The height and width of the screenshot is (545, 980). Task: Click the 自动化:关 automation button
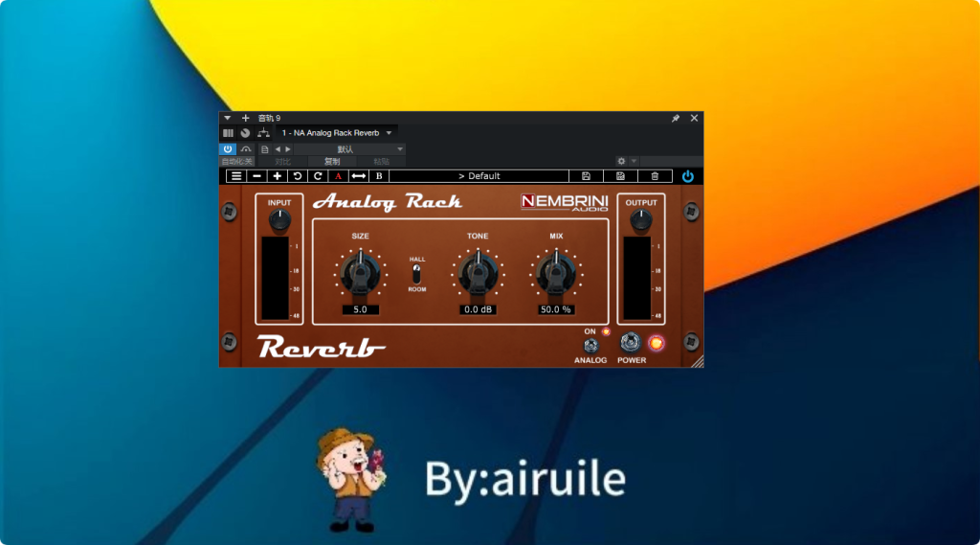[x=237, y=162]
